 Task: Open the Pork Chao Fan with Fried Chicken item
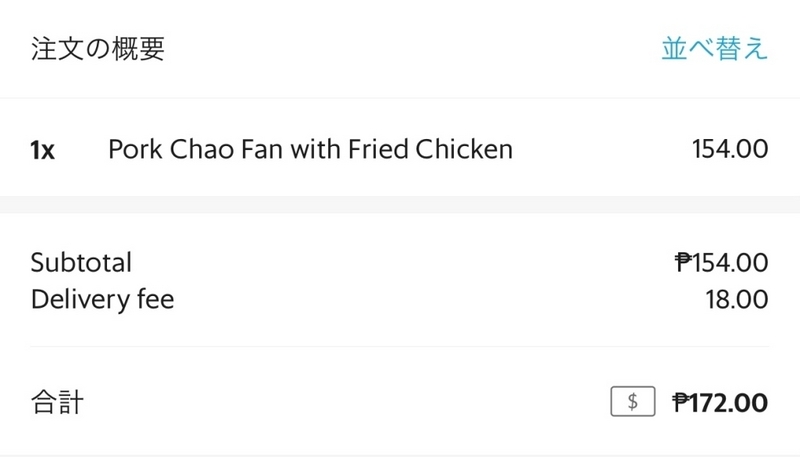point(310,149)
